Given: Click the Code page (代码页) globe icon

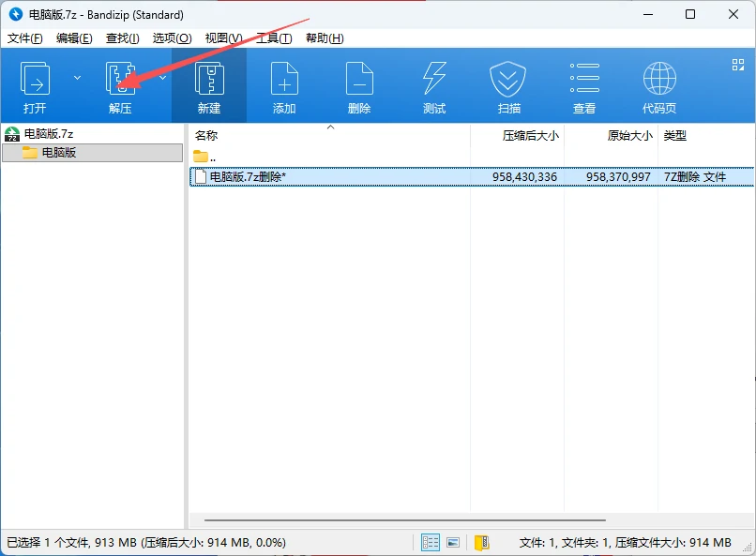Looking at the screenshot, I should (x=659, y=79).
